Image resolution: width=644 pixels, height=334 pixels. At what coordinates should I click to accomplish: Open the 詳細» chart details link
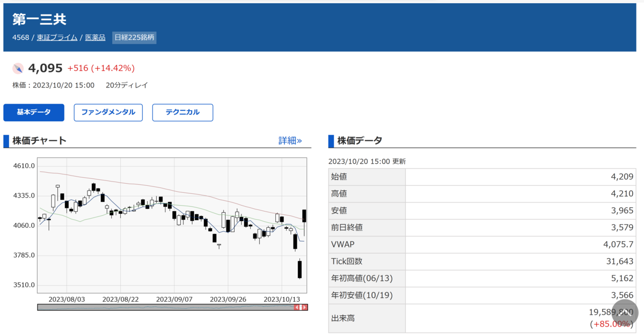(x=290, y=141)
